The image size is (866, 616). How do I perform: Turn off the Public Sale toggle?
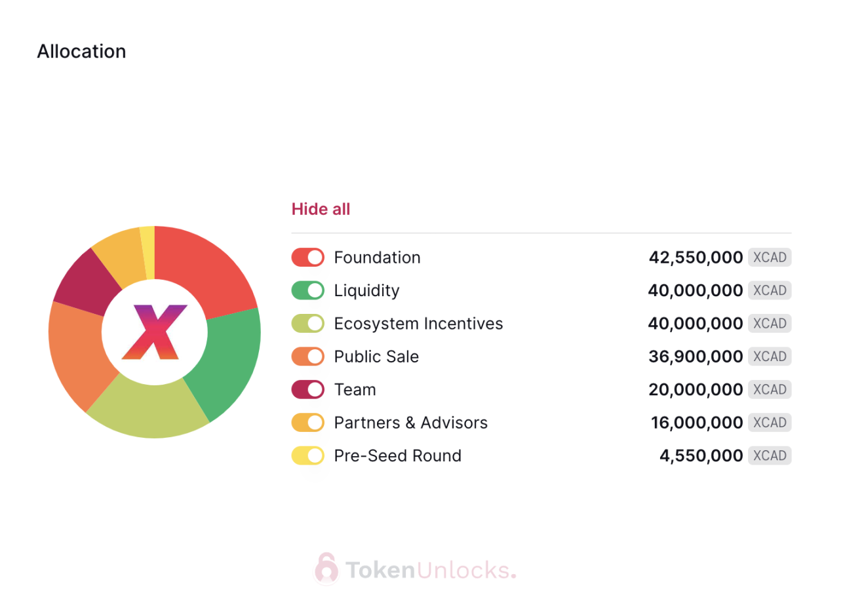(x=308, y=356)
